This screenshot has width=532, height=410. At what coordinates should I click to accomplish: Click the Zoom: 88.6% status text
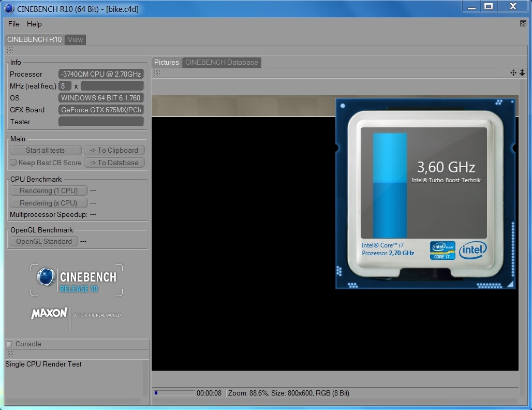pyautogui.click(x=248, y=393)
